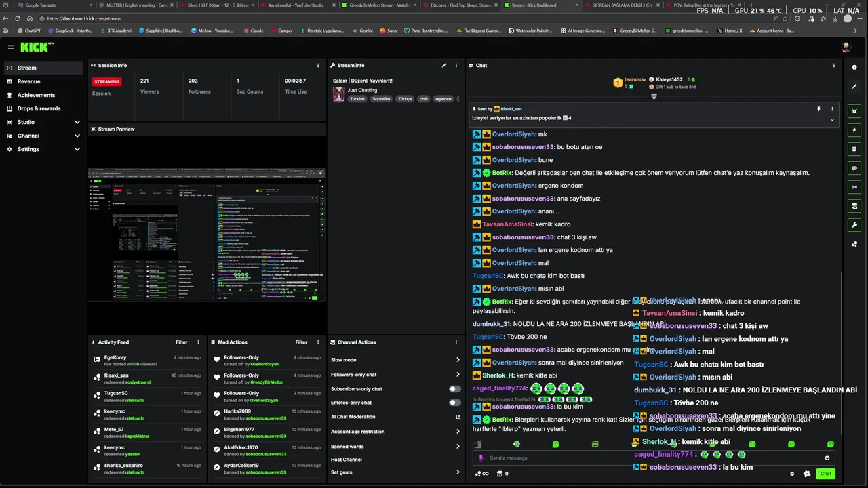Click the browser address bar URL
The width and height of the screenshot is (868, 488).
[84, 18]
